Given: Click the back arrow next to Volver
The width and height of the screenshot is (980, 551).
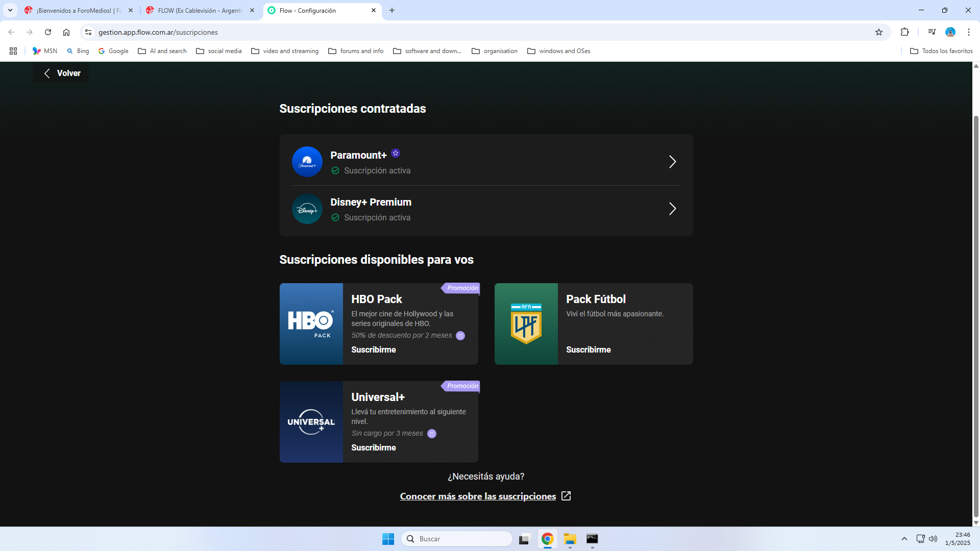Looking at the screenshot, I should pos(47,73).
